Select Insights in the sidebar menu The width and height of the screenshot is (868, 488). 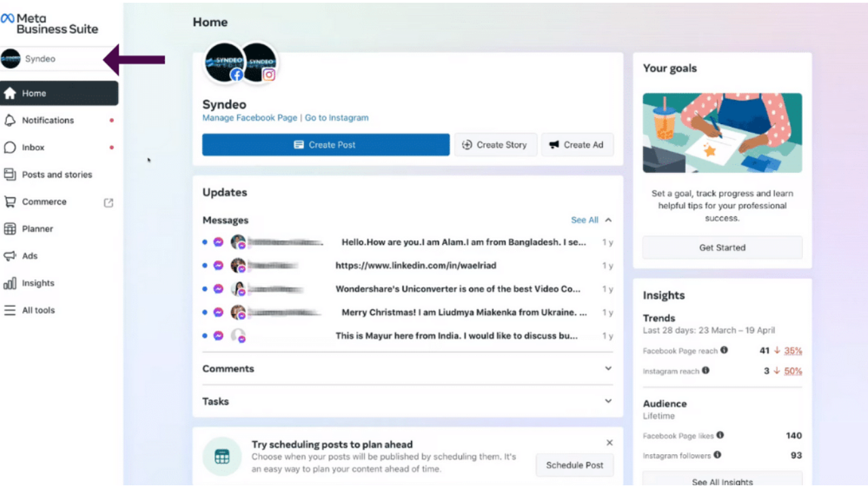point(38,283)
